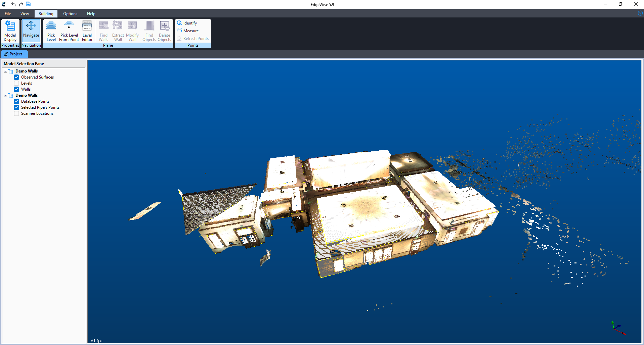644x345 pixels.
Task: Click the Find Walls tool
Action: click(103, 31)
